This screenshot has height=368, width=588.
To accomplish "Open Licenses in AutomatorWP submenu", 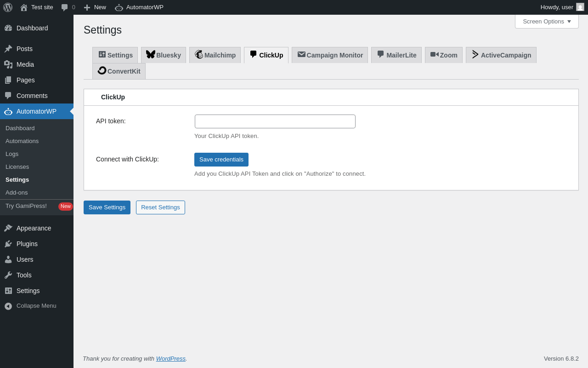I will pyautogui.click(x=17, y=167).
